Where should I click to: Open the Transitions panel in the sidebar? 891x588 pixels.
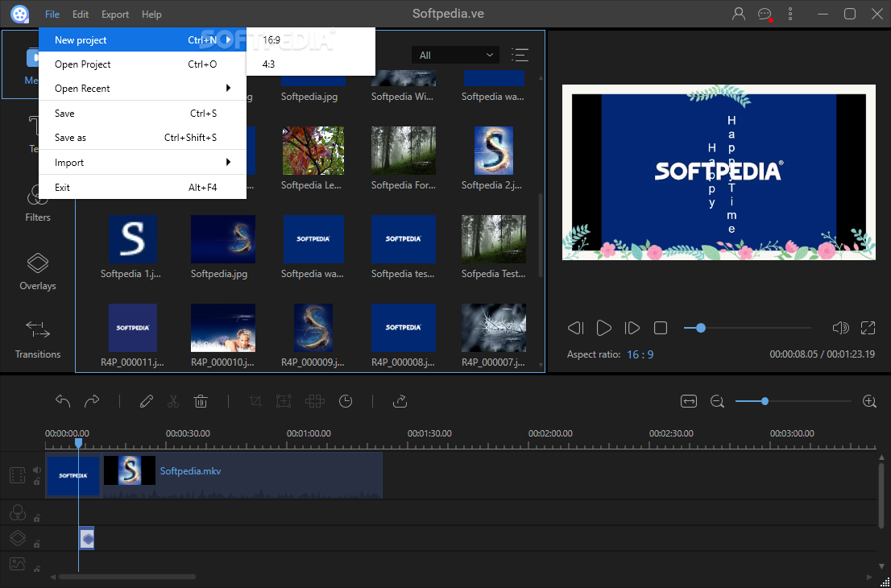38,340
